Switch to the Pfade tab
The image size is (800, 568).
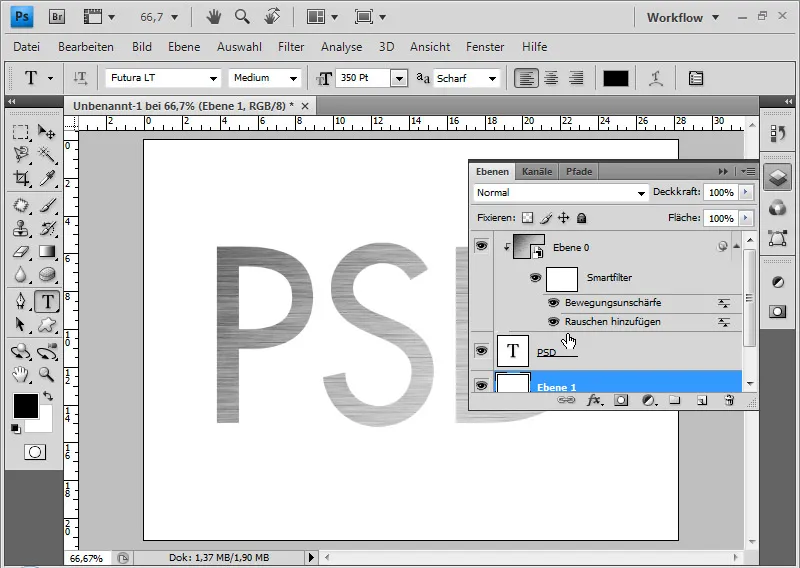[x=579, y=171]
